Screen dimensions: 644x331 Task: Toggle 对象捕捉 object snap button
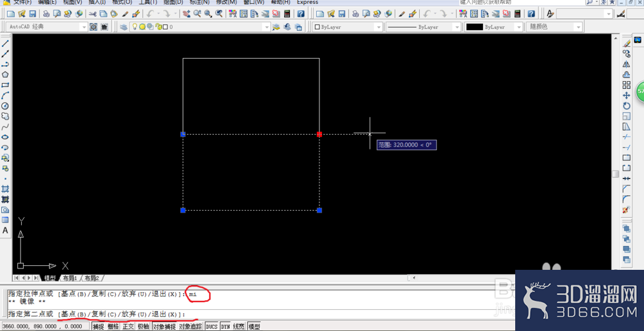click(x=164, y=327)
